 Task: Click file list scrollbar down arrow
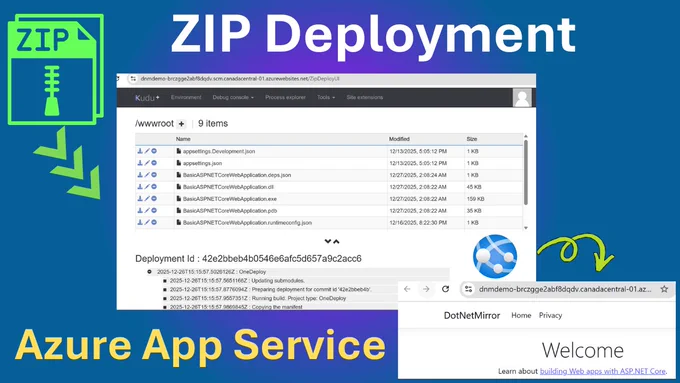click(526, 228)
